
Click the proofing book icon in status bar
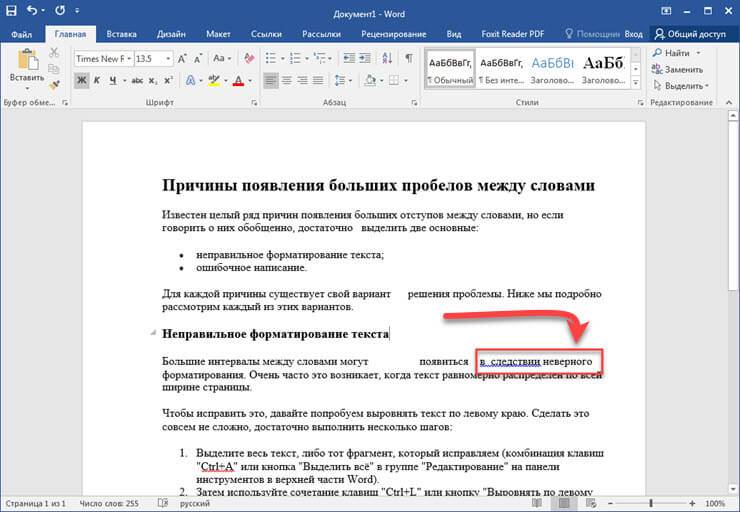point(162,503)
